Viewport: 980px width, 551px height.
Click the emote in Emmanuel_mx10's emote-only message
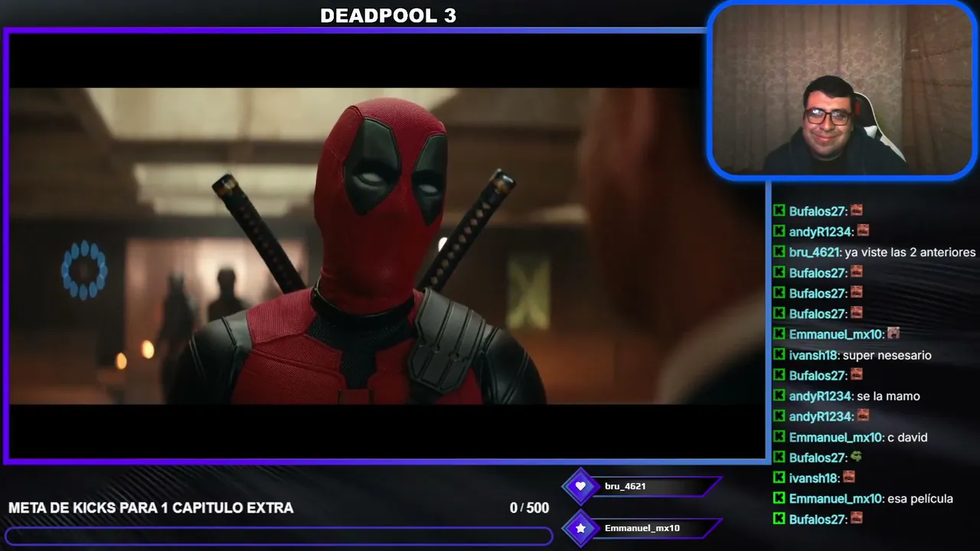(x=893, y=334)
